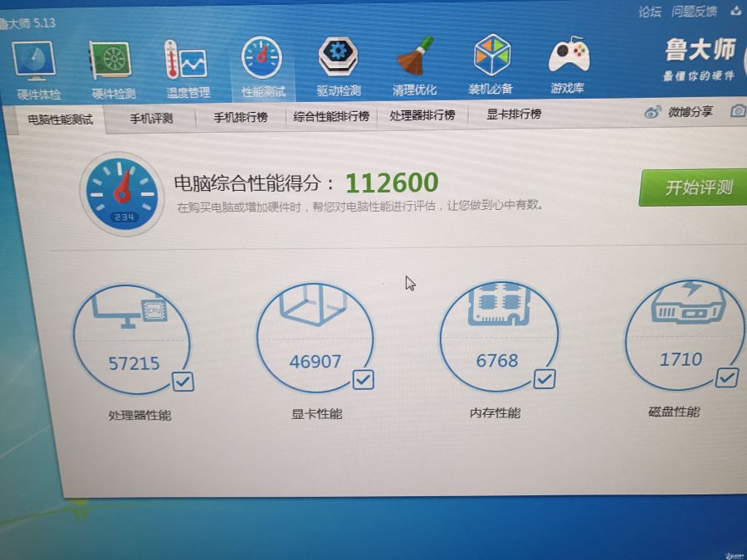Click the processor score 57215
The height and width of the screenshot is (560, 747).
[134, 363]
